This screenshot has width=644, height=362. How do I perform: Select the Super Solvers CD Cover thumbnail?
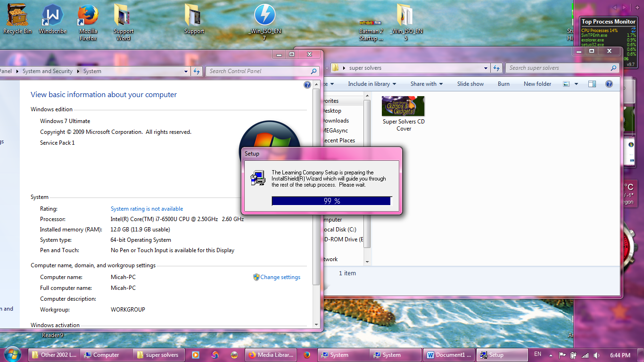[x=403, y=106]
